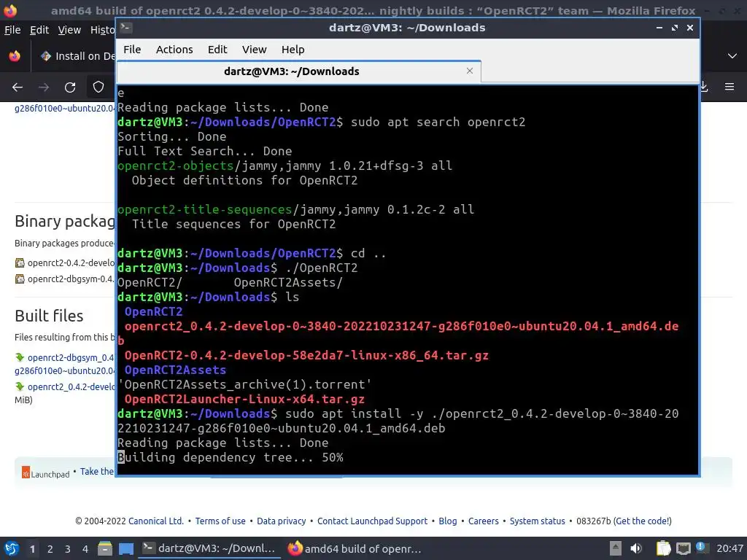Open the clipboard tray icon
747x560 pixels.
tap(662, 548)
